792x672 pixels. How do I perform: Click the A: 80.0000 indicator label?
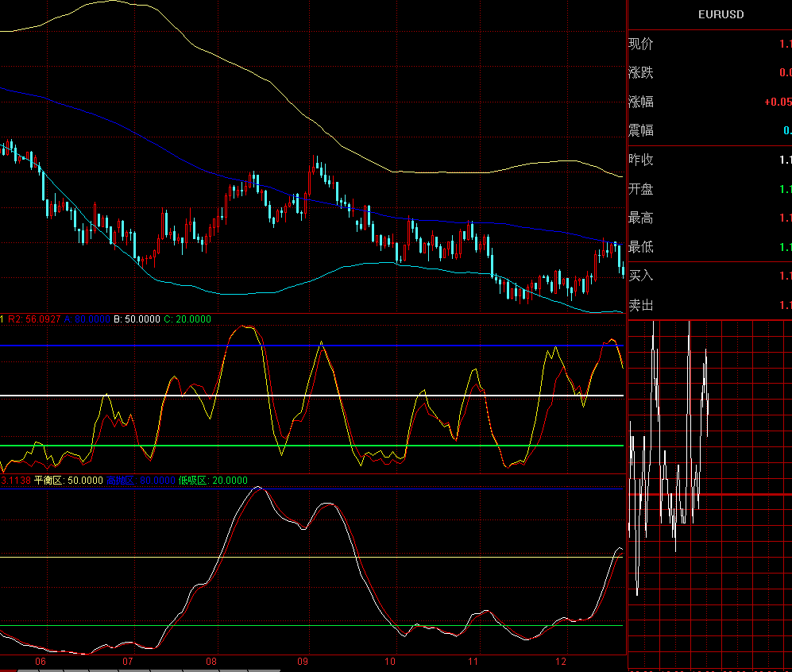click(87, 319)
